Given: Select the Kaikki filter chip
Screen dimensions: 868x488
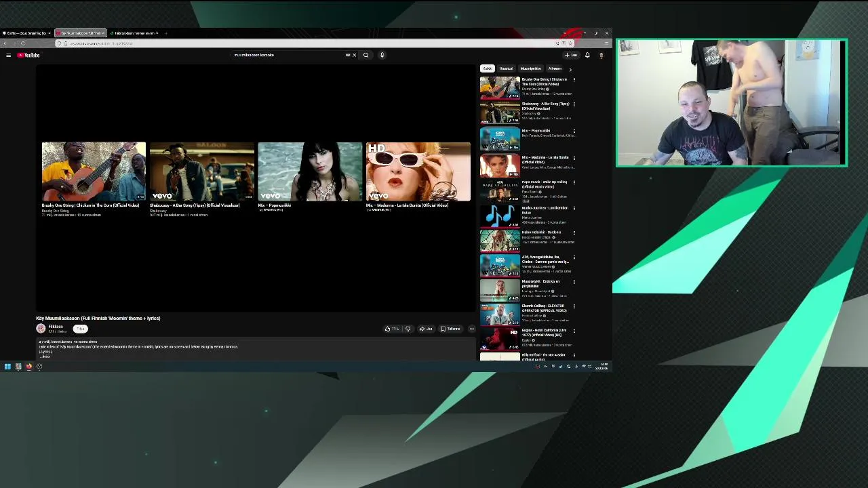Looking at the screenshot, I should click(x=488, y=68).
